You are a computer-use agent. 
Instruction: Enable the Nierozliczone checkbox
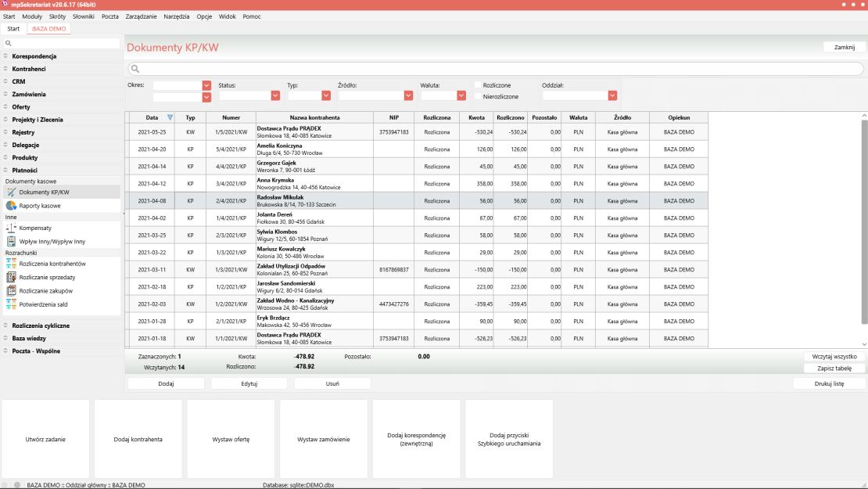coord(478,96)
